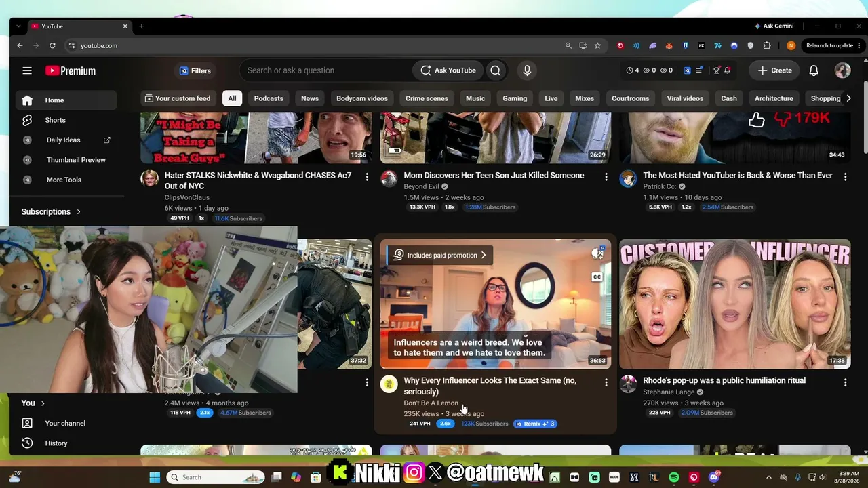Open the ClipsVonClaus channel avatar

point(149,179)
